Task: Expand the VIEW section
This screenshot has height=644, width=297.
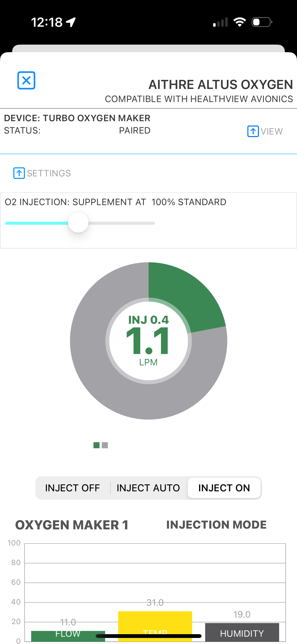Action: click(x=272, y=132)
